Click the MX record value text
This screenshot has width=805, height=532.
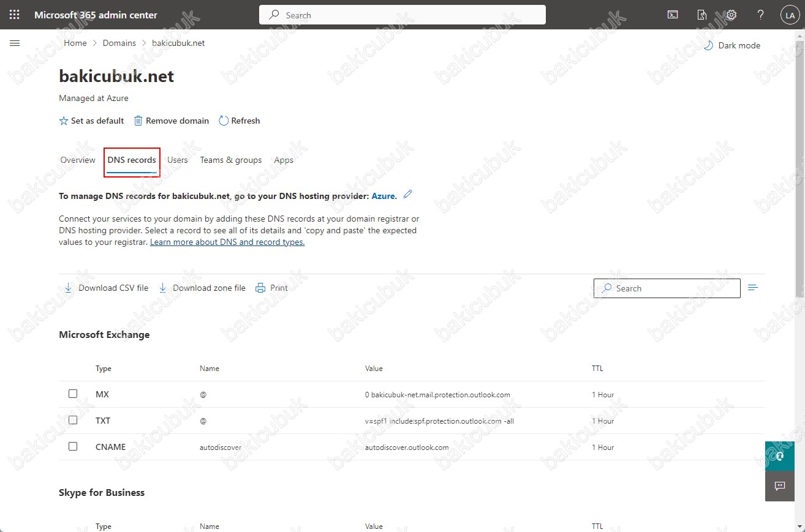437,395
